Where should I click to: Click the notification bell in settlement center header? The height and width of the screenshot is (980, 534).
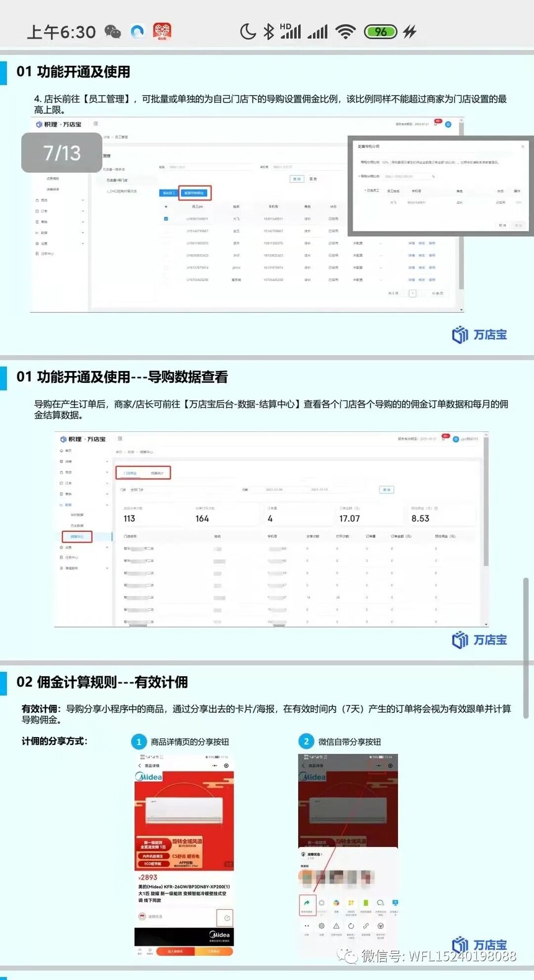(x=445, y=438)
